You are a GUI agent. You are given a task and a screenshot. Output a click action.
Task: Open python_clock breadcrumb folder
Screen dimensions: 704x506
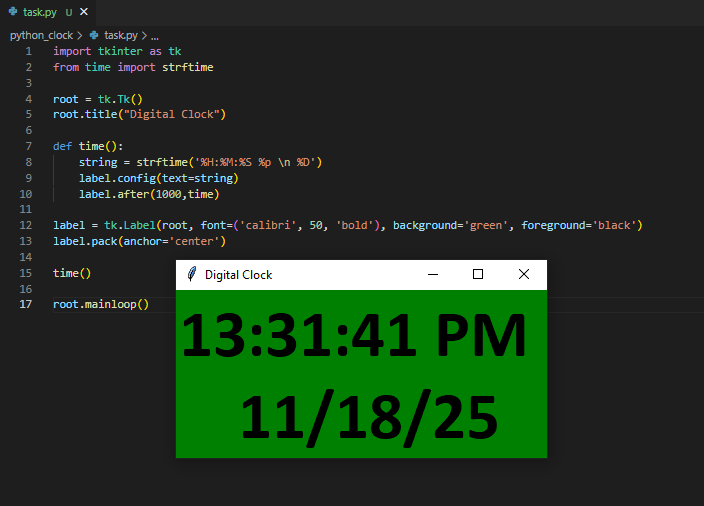point(41,35)
